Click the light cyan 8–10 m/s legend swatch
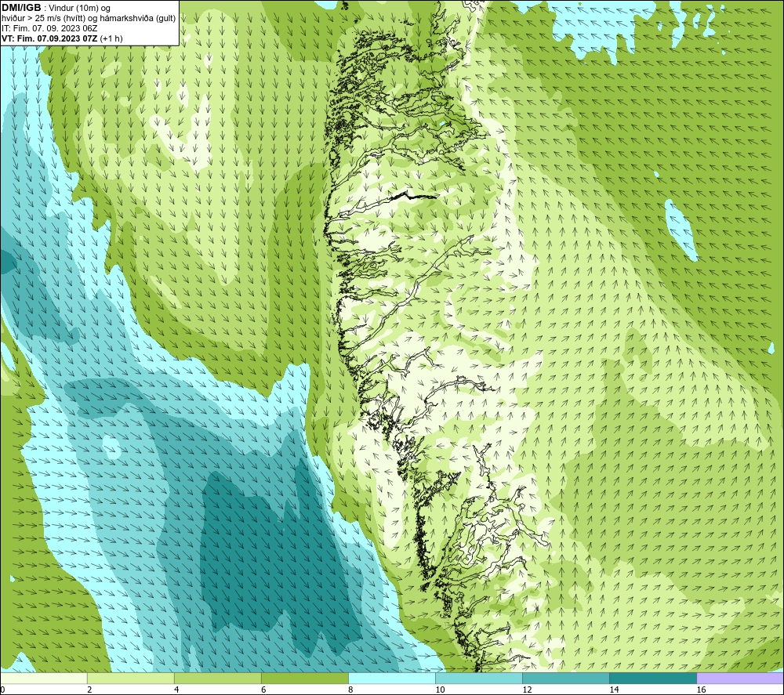Image resolution: width=784 pixels, height=695 pixels. pyautogui.click(x=391, y=679)
